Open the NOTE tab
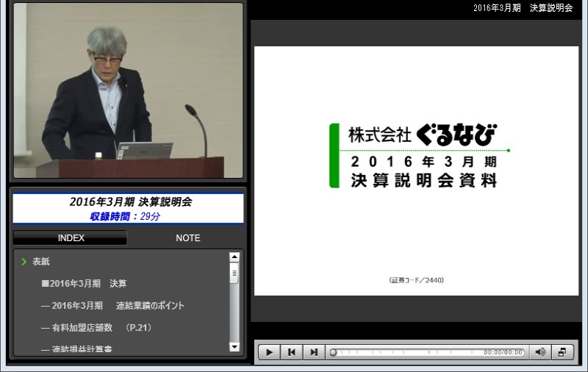This screenshot has width=588, height=372. pos(188,238)
